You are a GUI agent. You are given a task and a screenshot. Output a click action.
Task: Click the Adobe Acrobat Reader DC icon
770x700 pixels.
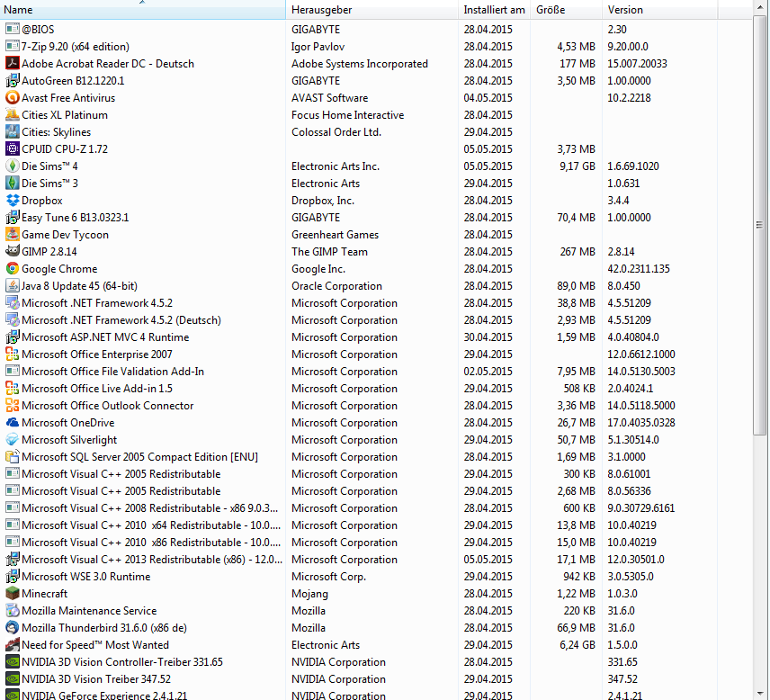tap(13, 63)
